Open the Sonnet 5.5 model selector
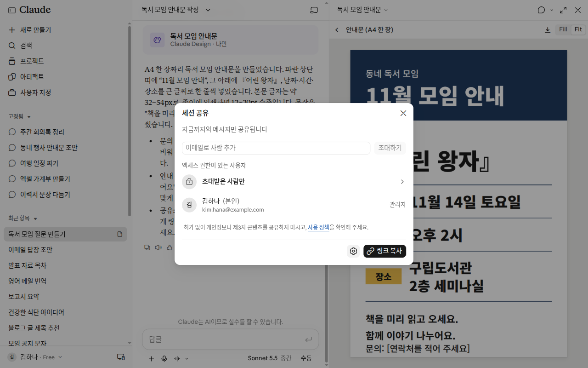Image resolution: width=588 pixels, height=368 pixels. pos(269,358)
